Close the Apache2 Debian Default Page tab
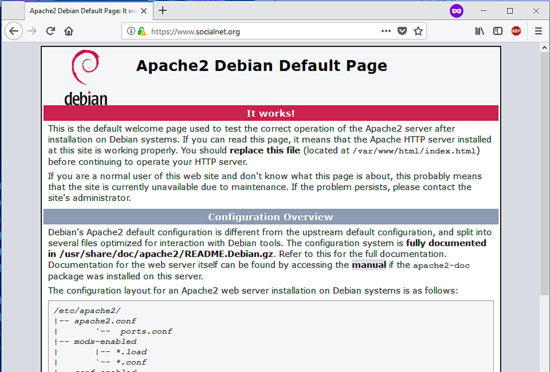 click(x=144, y=11)
